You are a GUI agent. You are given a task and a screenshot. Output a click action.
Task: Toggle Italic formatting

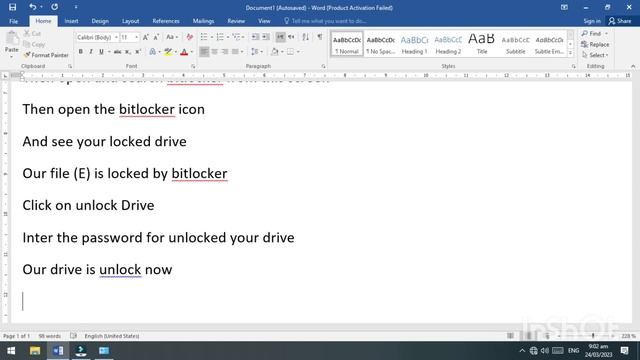tap(91, 52)
